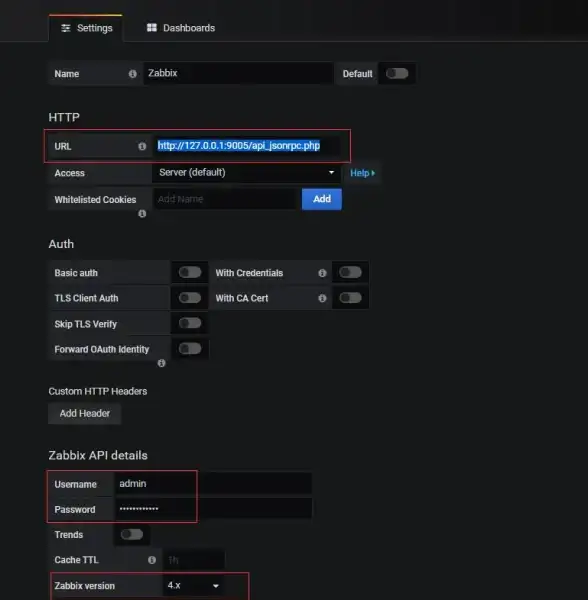Open the Access Server (default) dropdown

[x=246, y=173]
